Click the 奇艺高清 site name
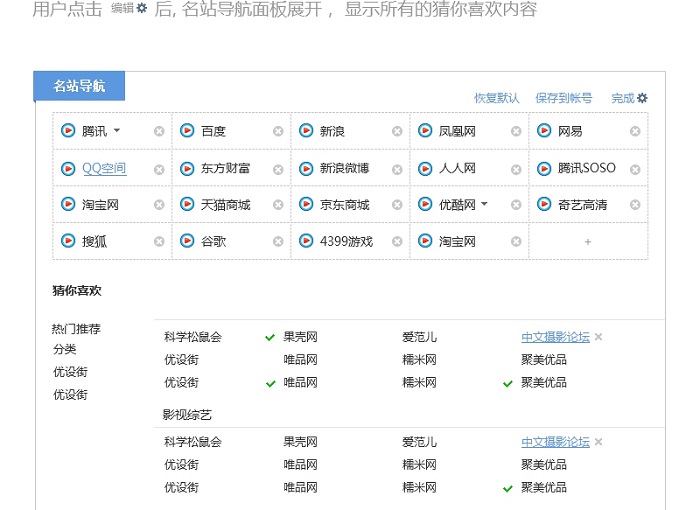The image size is (700, 510). [x=583, y=205]
